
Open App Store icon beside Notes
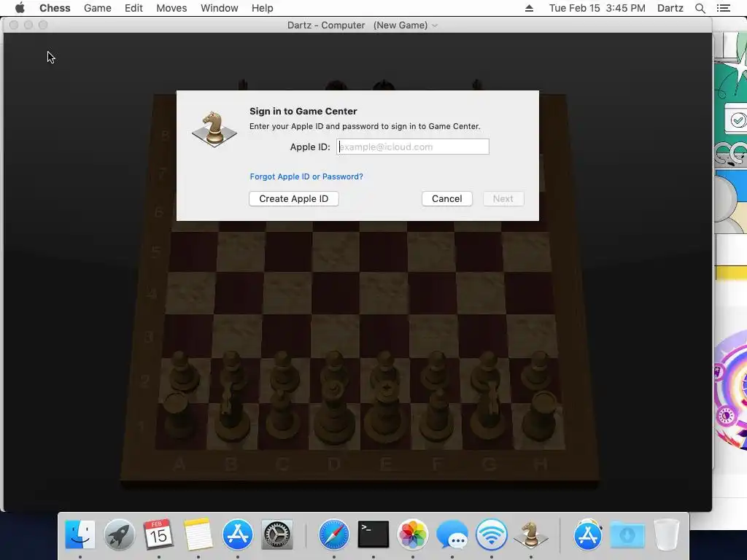point(237,534)
